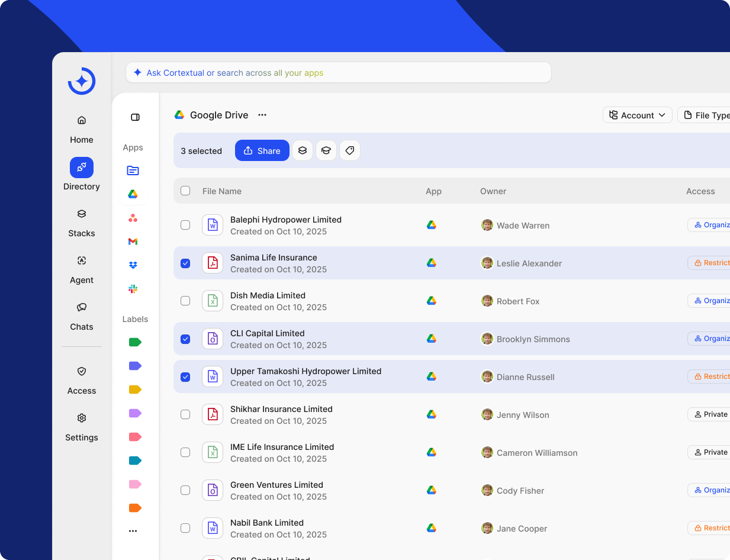Click the Ask Cortextual search field
This screenshot has width=730, height=560.
click(339, 73)
